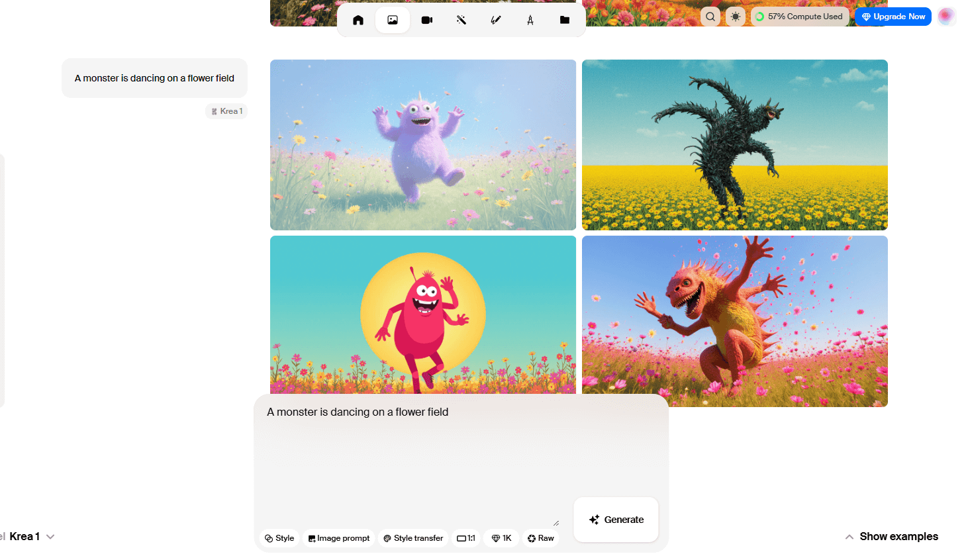This screenshot has height=560, width=968.
Task: Open the 1K resolution selector
Action: click(502, 538)
